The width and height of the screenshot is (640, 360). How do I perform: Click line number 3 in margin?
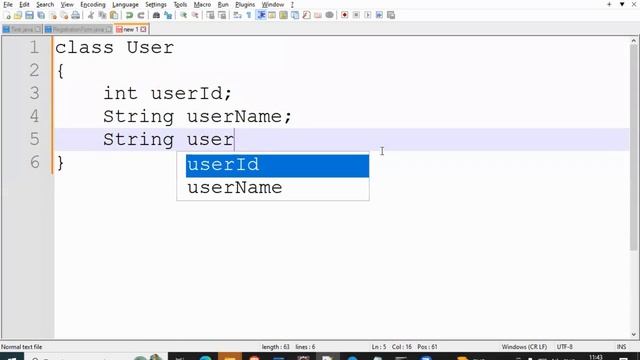[x=34, y=93]
